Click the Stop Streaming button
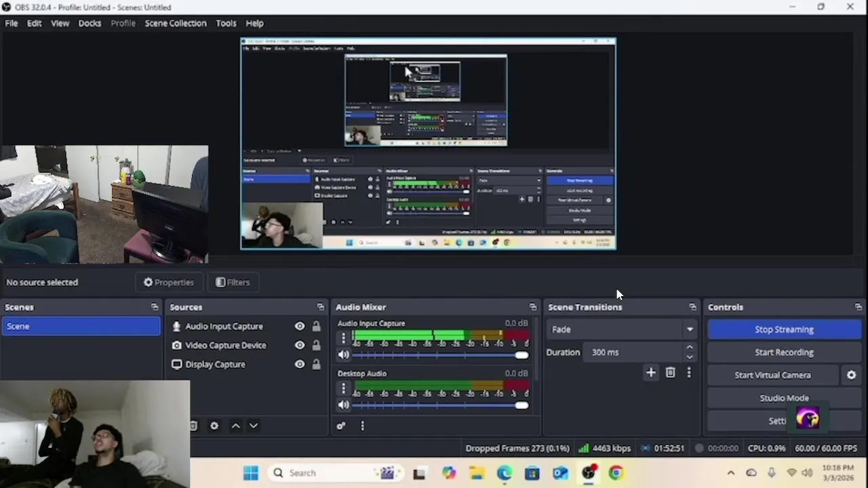 coord(784,329)
